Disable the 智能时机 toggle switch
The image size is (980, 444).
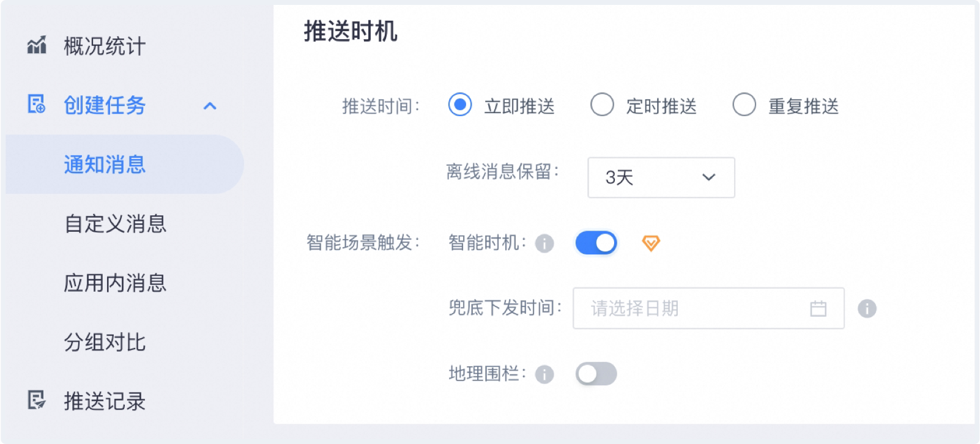pos(596,243)
